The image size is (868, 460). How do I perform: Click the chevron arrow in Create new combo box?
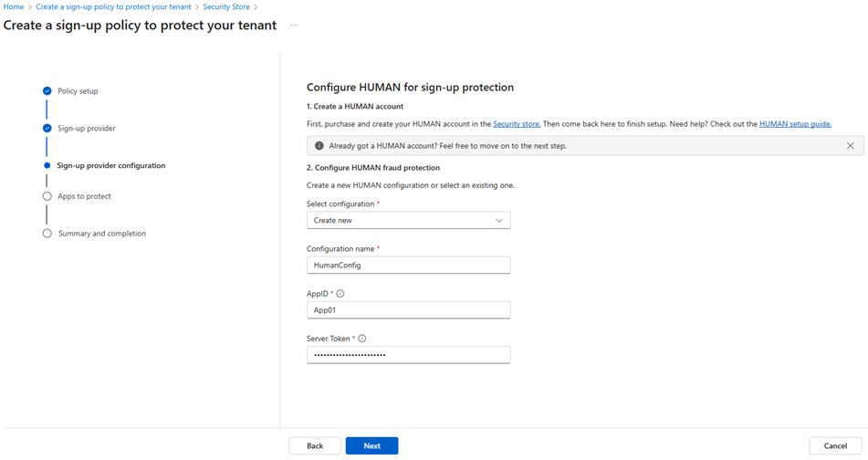498,220
